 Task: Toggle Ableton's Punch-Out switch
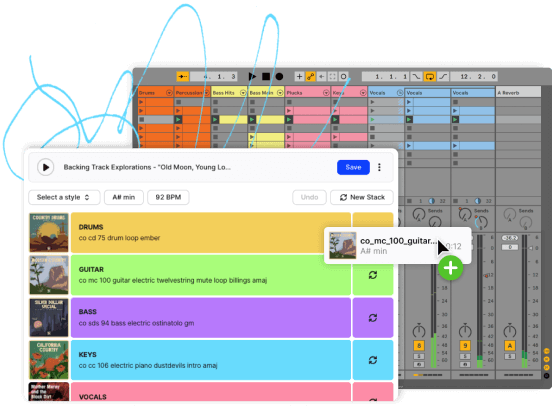(443, 76)
